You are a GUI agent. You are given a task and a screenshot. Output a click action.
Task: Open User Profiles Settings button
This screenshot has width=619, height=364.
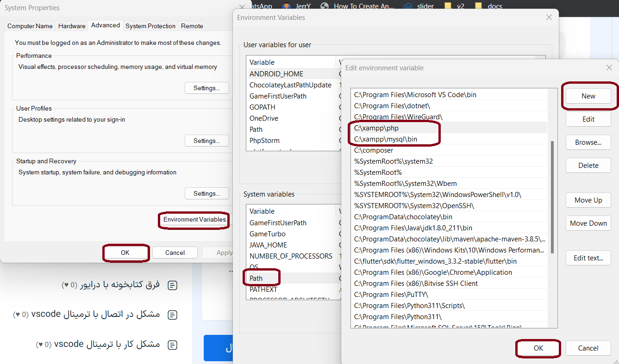tap(206, 141)
